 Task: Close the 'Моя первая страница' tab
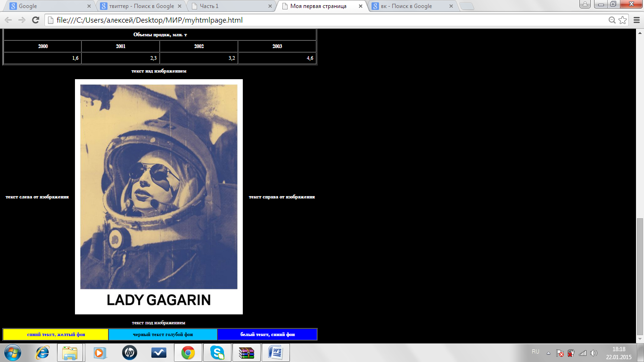[361, 7]
